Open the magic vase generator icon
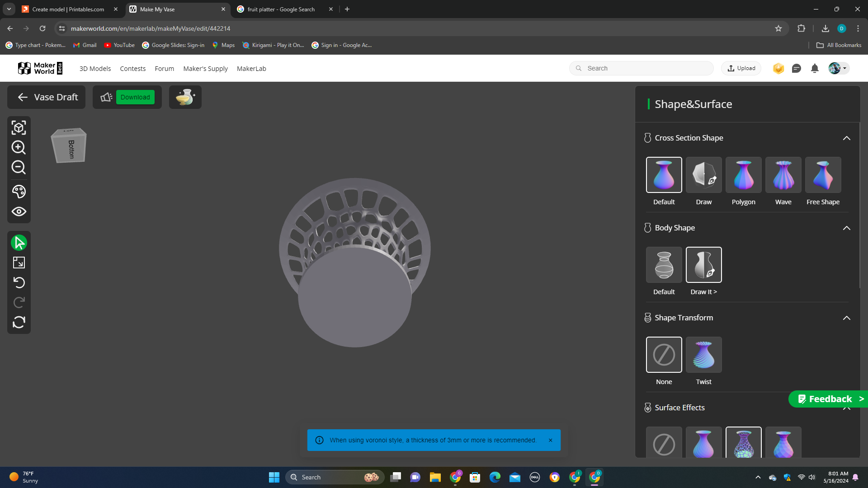Image resolution: width=868 pixels, height=488 pixels. coord(185,97)
